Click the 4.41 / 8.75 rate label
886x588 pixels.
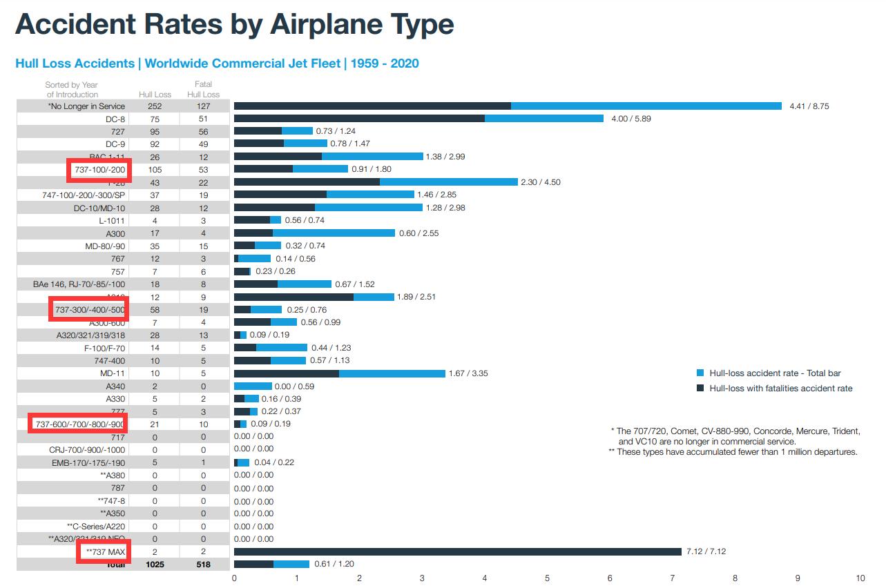(x=809, y=106)
